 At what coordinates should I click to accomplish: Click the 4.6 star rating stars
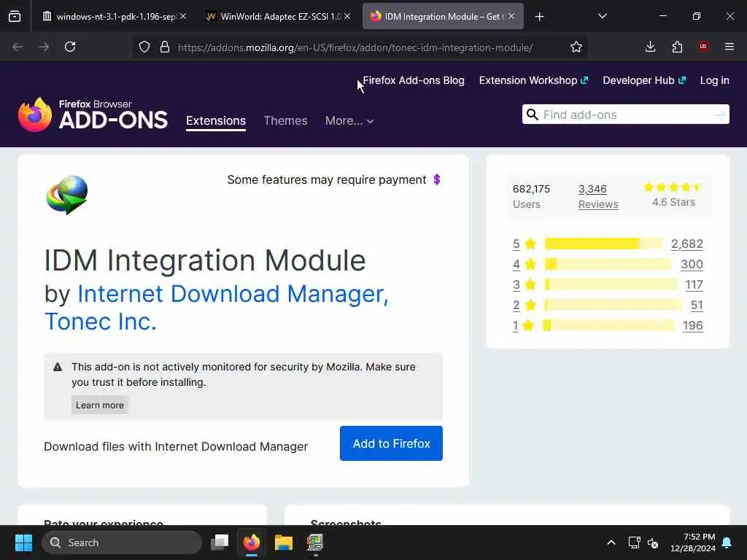(672, 187)
